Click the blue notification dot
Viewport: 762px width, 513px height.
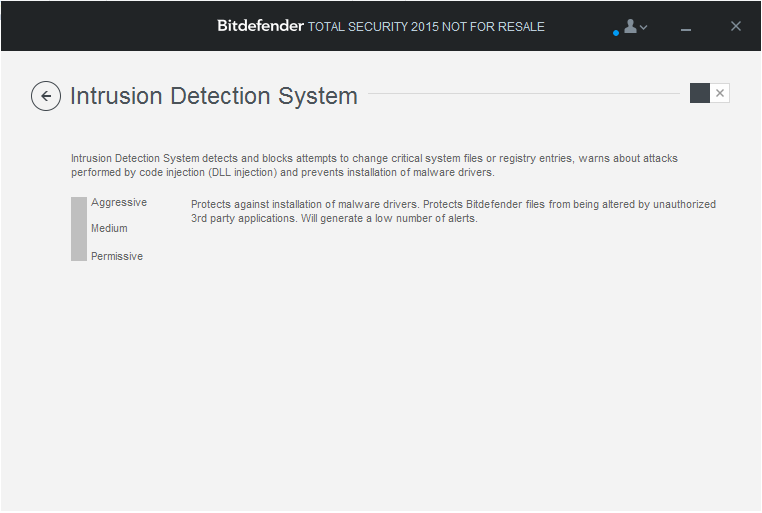[x=616, y=33]
